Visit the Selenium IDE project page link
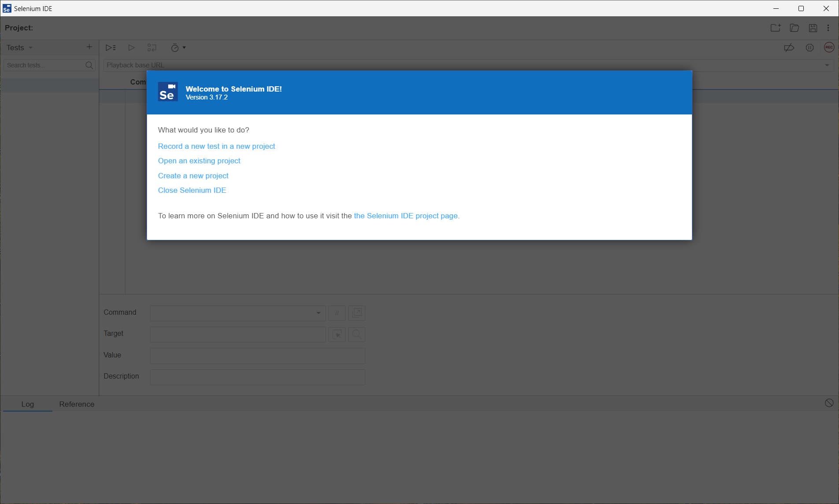This screenshot has height=504, width=839. pos(405,216)
